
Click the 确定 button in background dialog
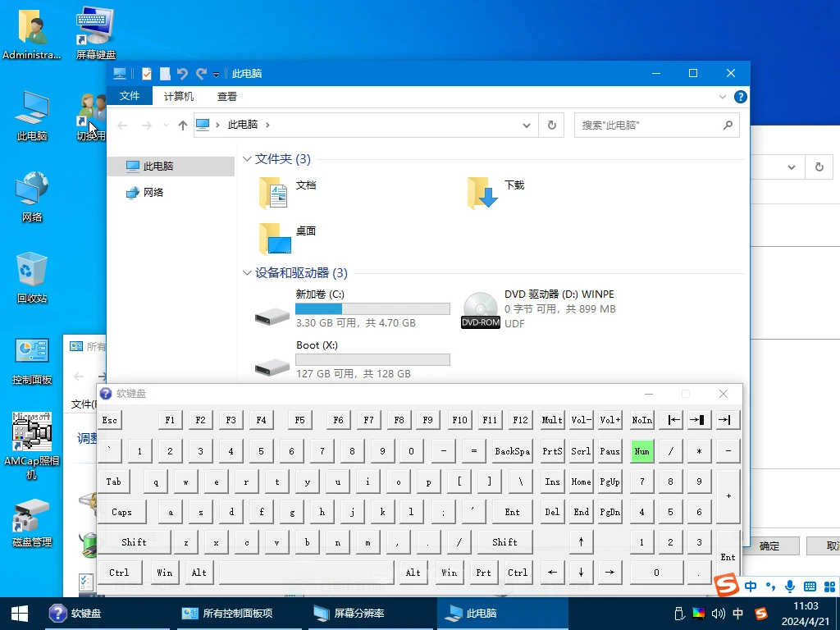point(769,546)
